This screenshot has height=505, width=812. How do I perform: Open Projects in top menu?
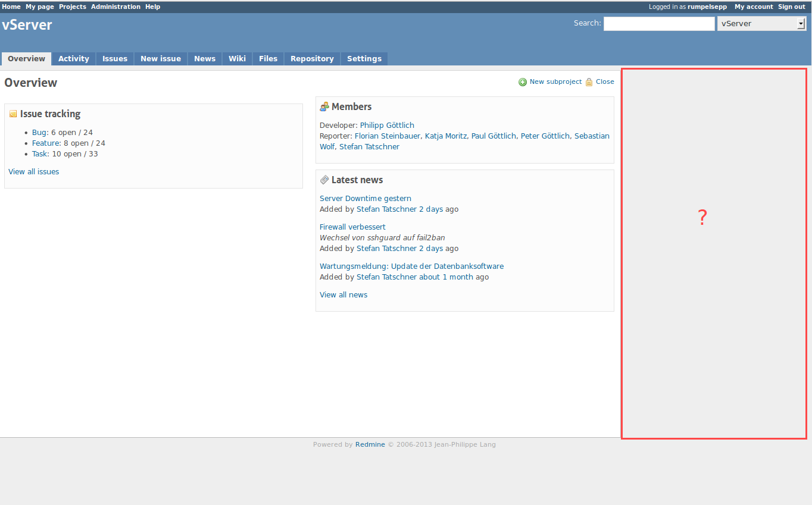click(73, 7)
